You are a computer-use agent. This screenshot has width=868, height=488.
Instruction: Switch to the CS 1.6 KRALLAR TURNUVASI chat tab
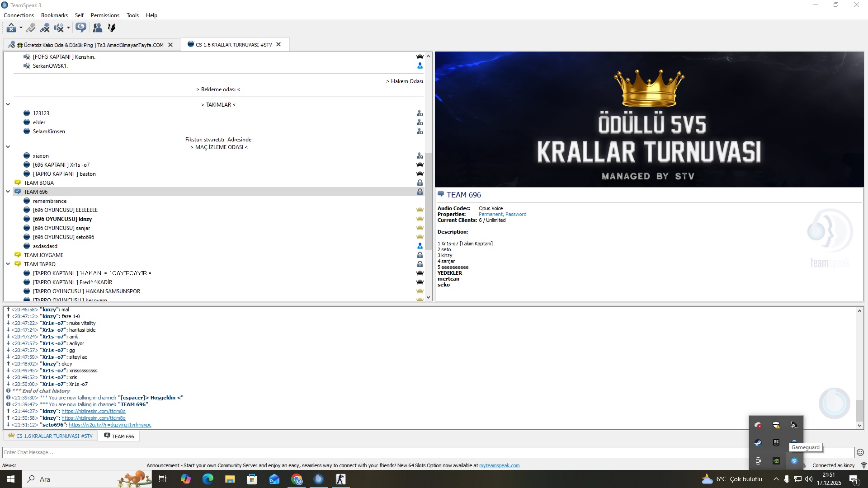pos(50,436)
